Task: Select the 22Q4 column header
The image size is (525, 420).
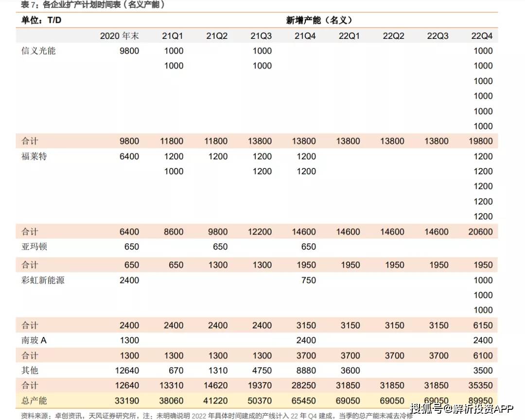Action: tap(482, 36)
